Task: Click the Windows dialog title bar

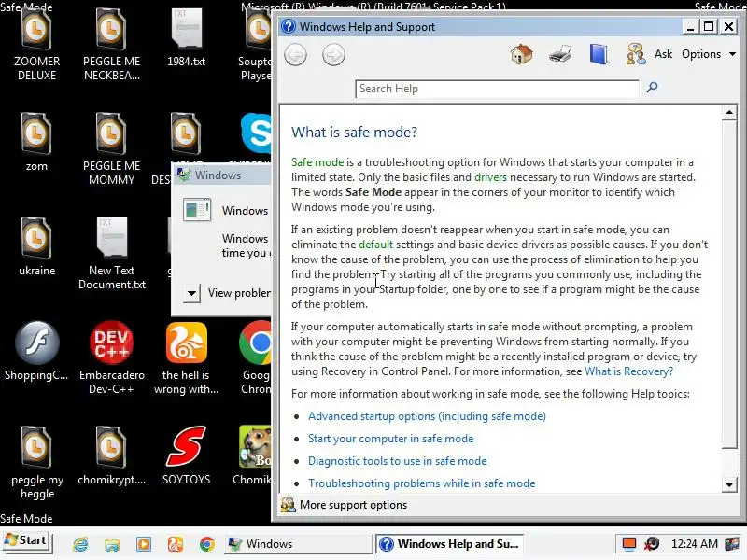Action: coord(221,175)
